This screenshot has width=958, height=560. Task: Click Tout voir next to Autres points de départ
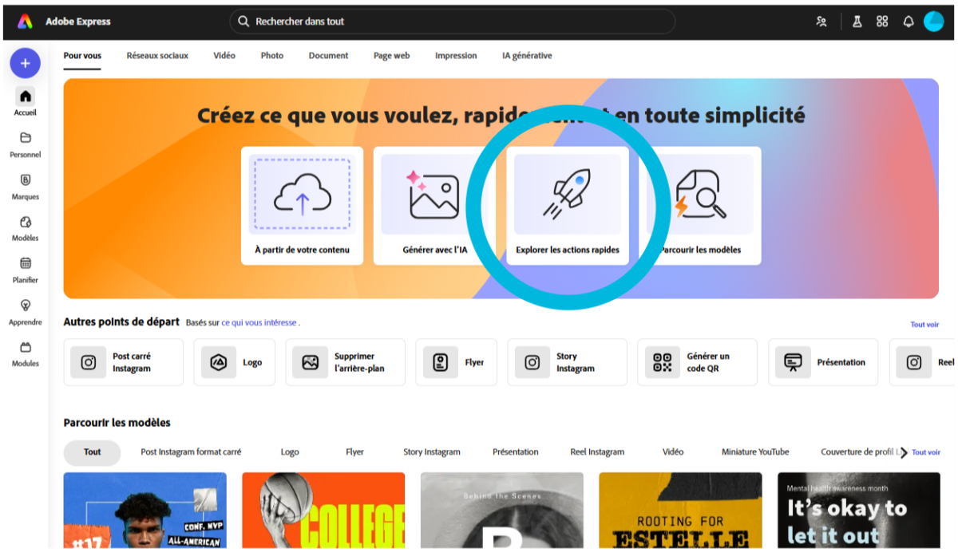[x=924, y=325]
